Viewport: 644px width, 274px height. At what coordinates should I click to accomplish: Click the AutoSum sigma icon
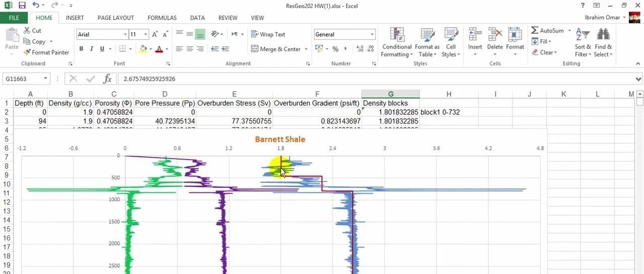coord(535,31)
